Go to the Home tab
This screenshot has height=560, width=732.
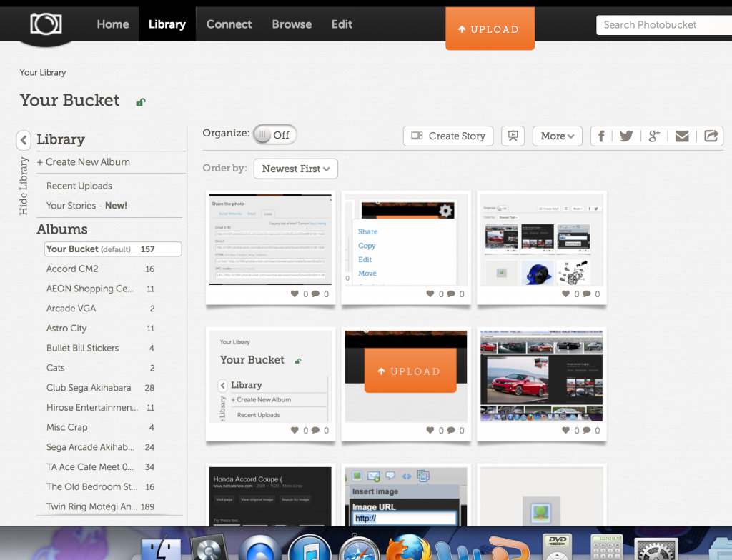pos(113,24)
